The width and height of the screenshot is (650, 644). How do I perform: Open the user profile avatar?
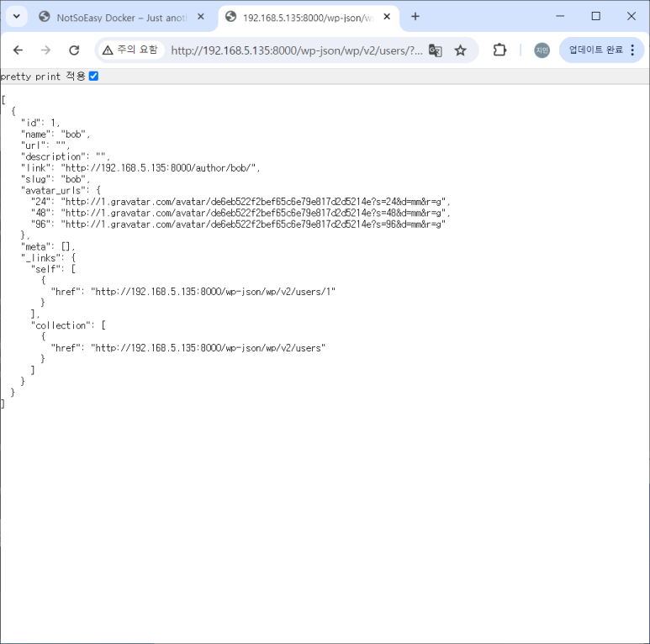[542, 50]
